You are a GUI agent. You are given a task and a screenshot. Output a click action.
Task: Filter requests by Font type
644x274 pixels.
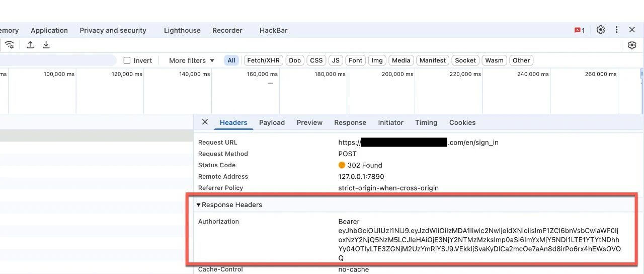[x=356, y=60]
